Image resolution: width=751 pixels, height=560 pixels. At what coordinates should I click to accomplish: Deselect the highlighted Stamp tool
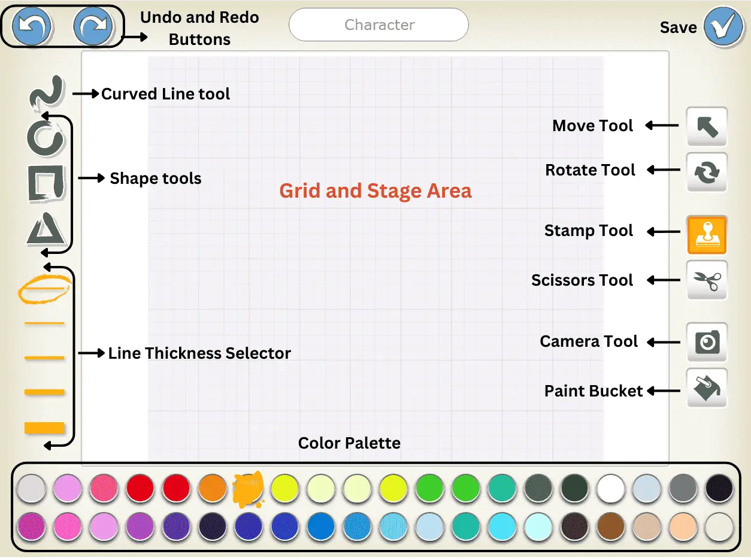(707, 234)
